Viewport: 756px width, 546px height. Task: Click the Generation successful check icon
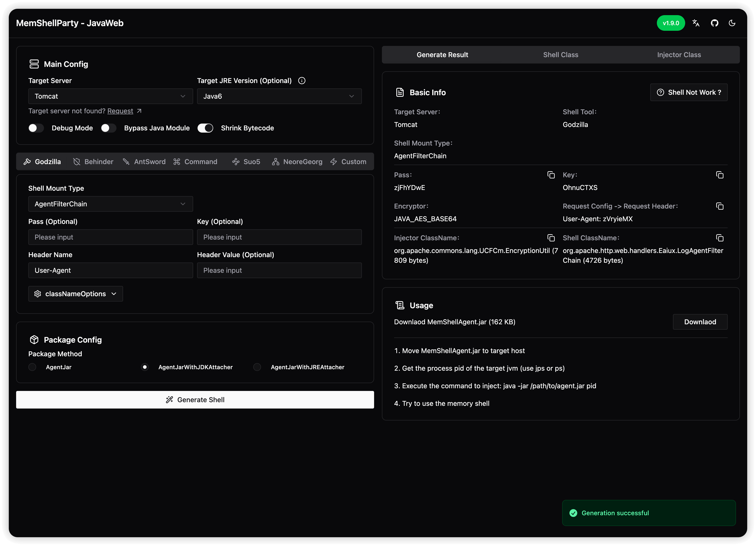573,513
